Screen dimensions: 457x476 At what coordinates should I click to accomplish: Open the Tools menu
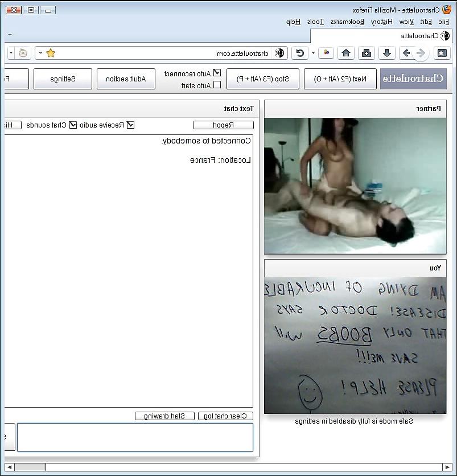[x=315, y=22]
